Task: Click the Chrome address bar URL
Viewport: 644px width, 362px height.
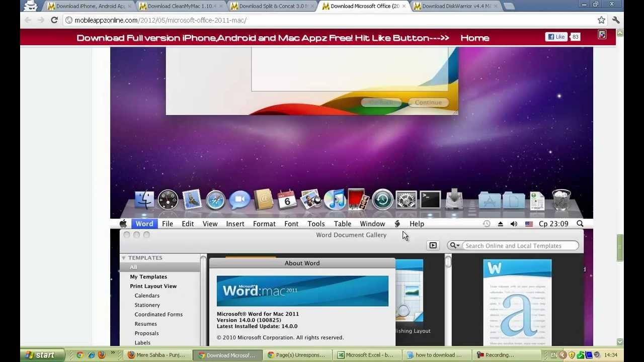Action: pos(160,20)
